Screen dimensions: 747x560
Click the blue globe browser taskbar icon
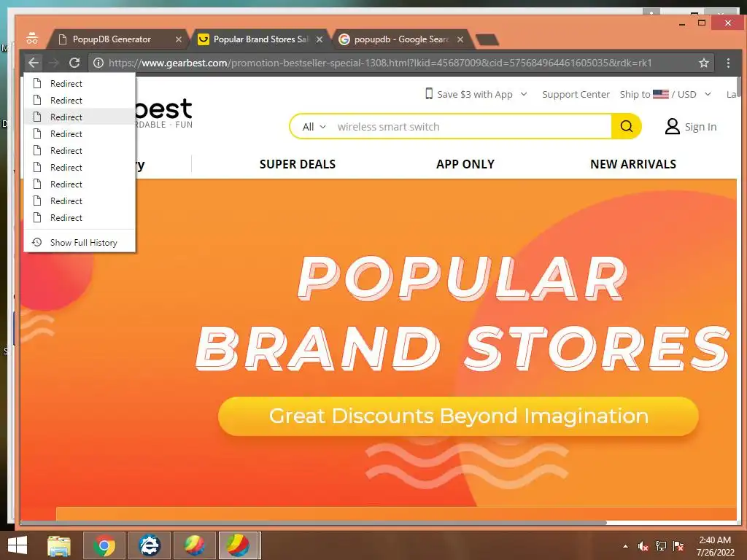click(149, 545)
